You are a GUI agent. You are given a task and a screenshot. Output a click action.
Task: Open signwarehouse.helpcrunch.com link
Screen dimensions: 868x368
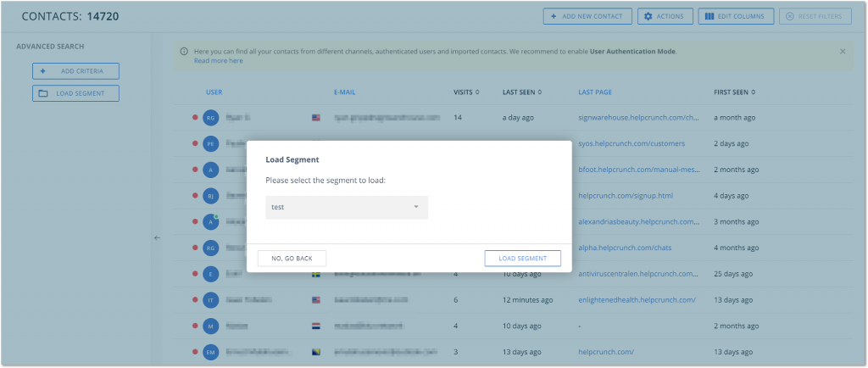(x=639, y=118)
